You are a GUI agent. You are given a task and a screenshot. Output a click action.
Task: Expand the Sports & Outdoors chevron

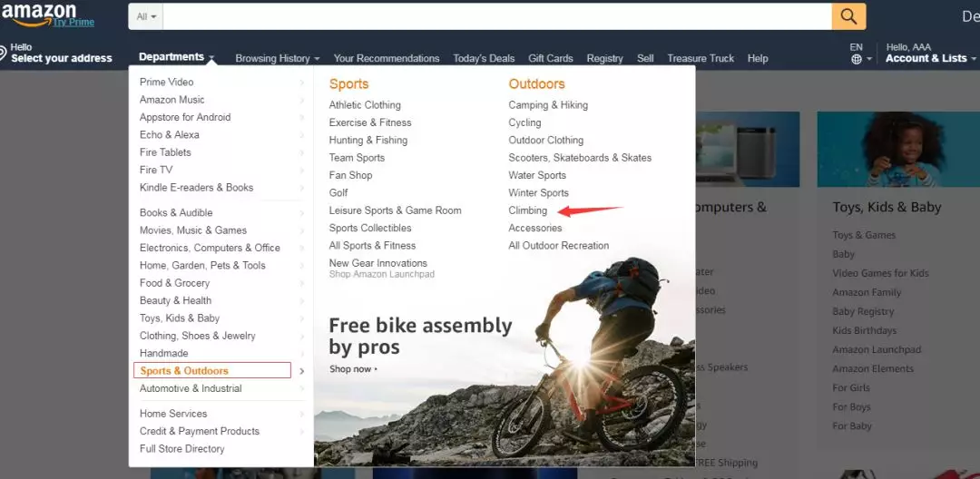coord(302,371)
